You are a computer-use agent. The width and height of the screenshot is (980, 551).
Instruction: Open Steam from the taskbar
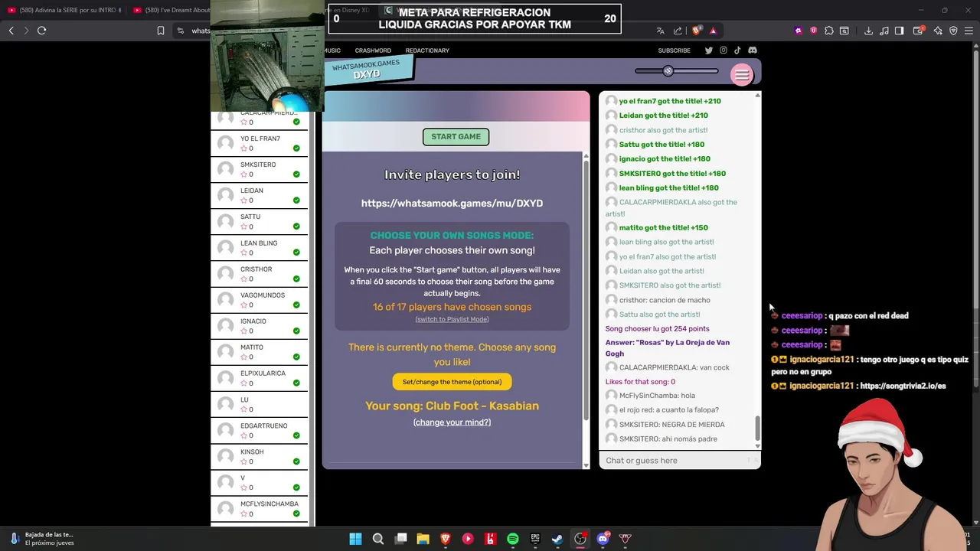[557, 539]
